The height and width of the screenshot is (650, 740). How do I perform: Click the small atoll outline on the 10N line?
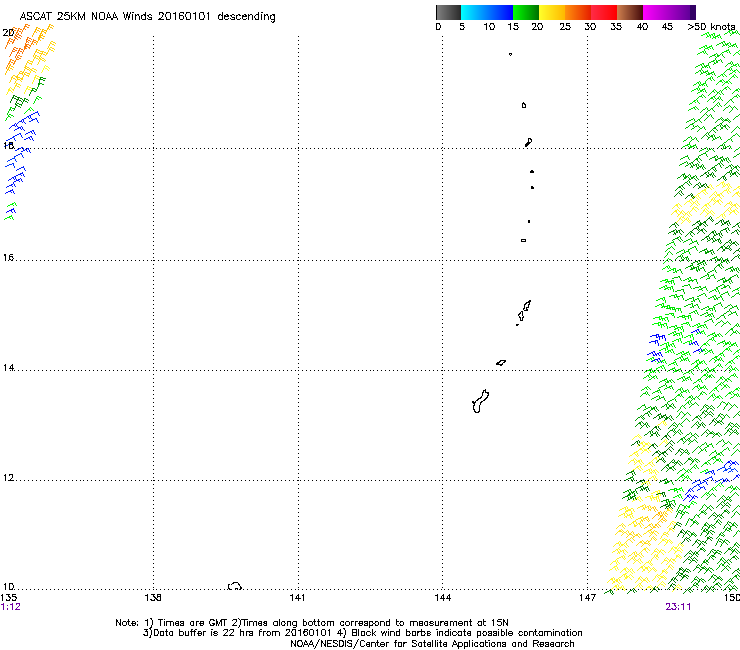coord(235,586)
